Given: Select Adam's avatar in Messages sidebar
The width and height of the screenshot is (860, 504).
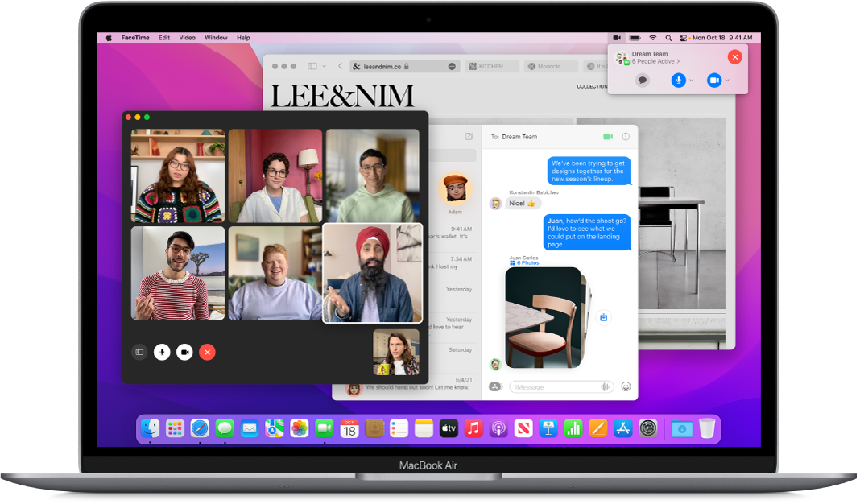Looking at the screenshot, I should 455,188.
